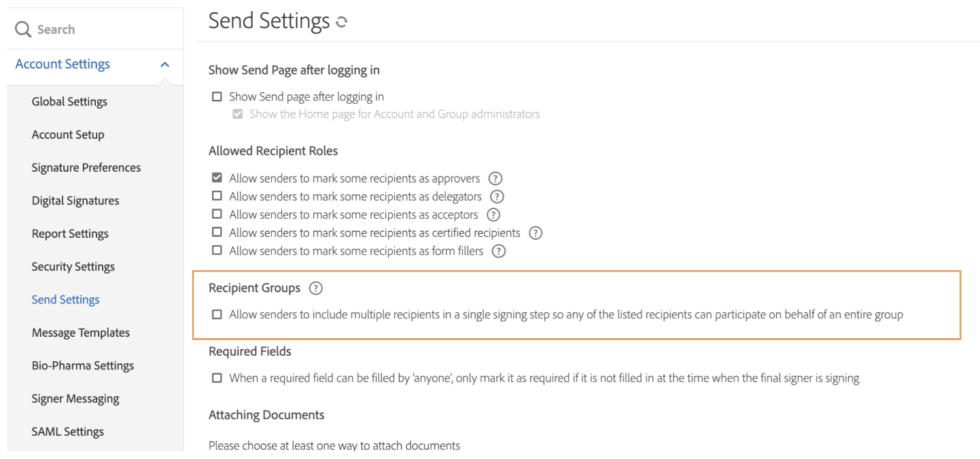The height and width of the screenshot is (459, 980).
Task: Uncheck the mark recipients as approvers checkbox
Action: point(217,178)
